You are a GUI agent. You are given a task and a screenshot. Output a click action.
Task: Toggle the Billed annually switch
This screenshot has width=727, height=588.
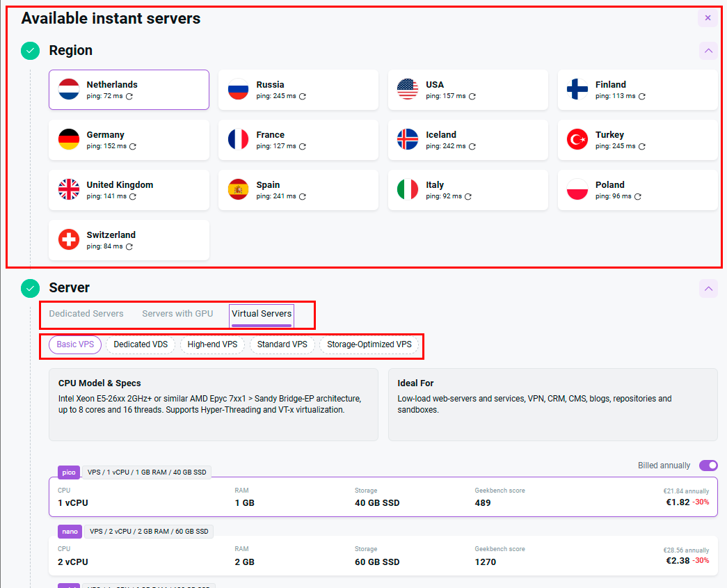(708, 466)
